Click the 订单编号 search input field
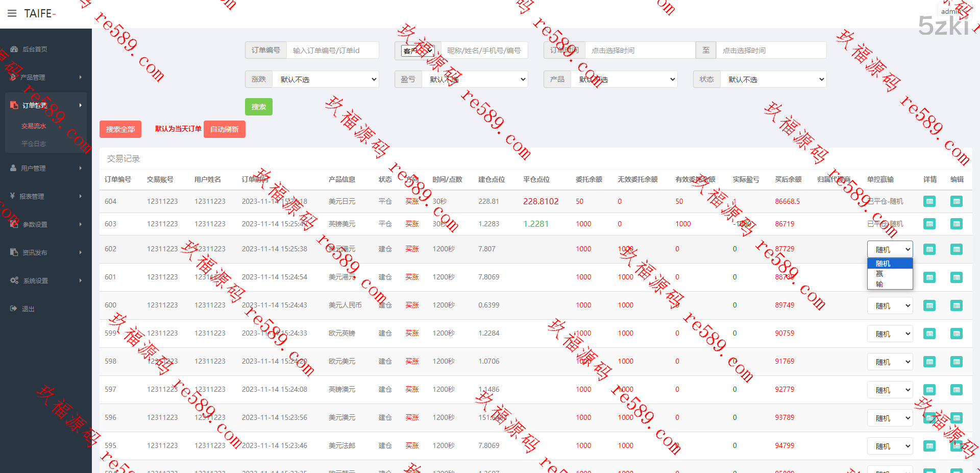 pyautogui.click(x=332, y=51)
